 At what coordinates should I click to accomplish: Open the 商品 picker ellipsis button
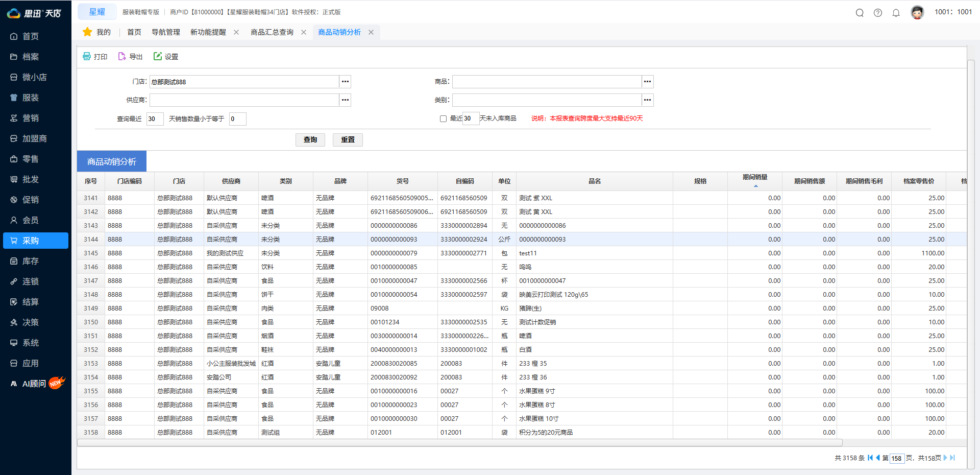coord(647,81)
